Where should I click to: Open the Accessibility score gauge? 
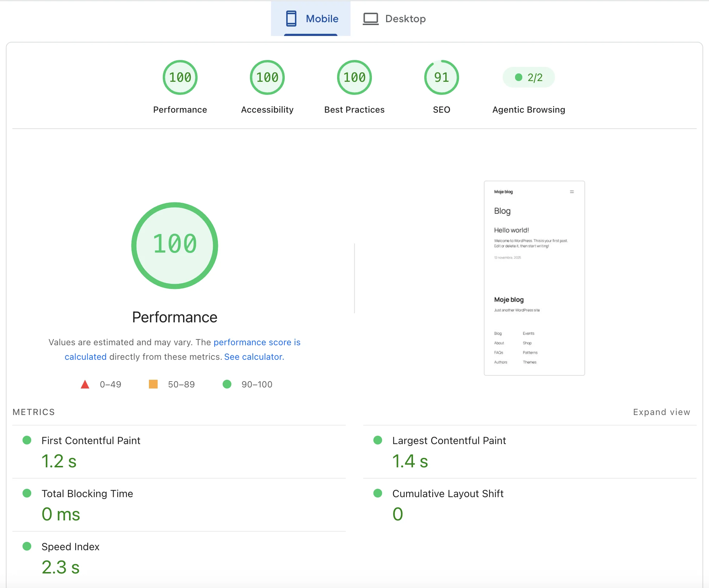tap(267, 77)
